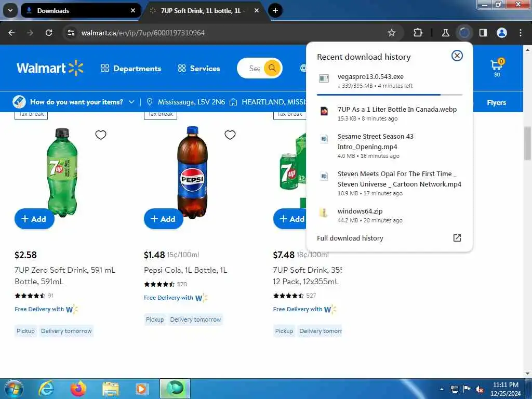Open full download history external icon

(457, 238)
